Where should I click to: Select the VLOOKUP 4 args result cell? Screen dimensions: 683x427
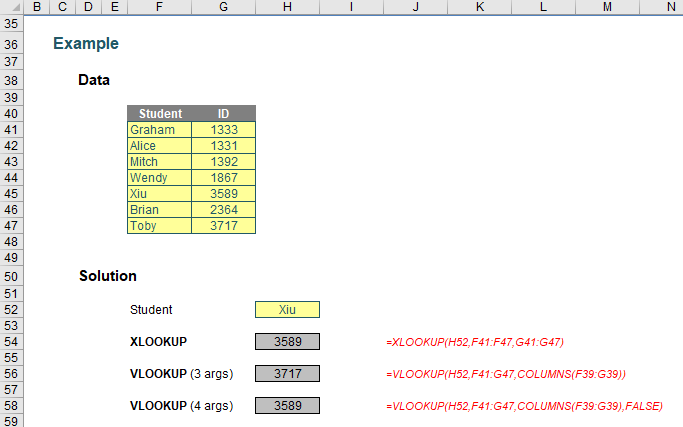(288, 406)
